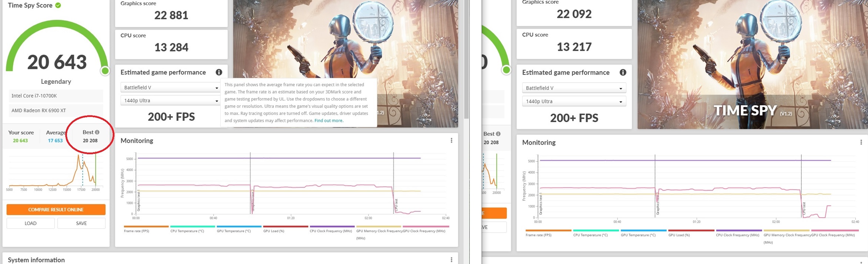Click the Time Spy score gauge indicator dot
The height and width of the screenshot is (264, 868).
[105, 71]
